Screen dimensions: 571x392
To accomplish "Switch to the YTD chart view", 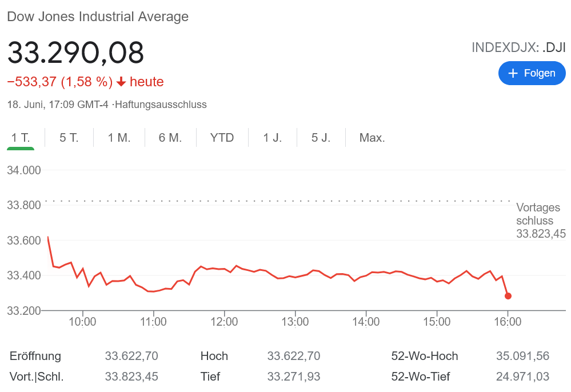I will [x=222, y=138].
